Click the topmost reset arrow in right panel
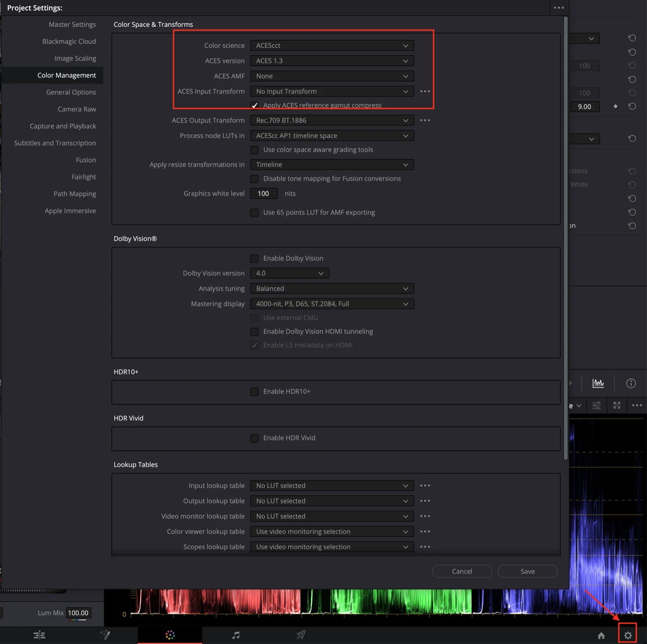This screenshot has width=647, height=644. 632,38
